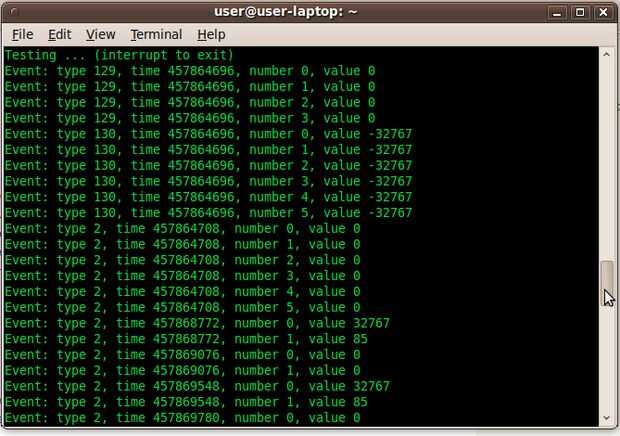This screenshot has width=620, height=436.
Task: Click the type 130 number 3 event line
Action: (x=208, y=181)
